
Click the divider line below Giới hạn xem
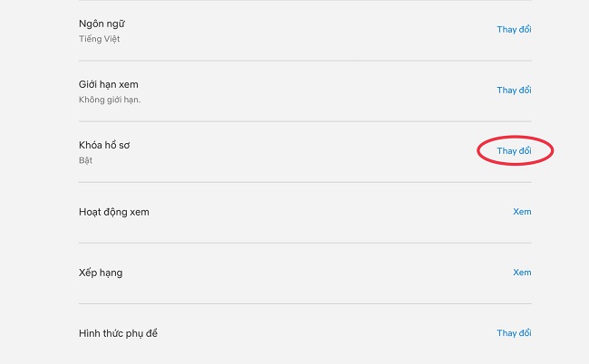click(304, 121)
